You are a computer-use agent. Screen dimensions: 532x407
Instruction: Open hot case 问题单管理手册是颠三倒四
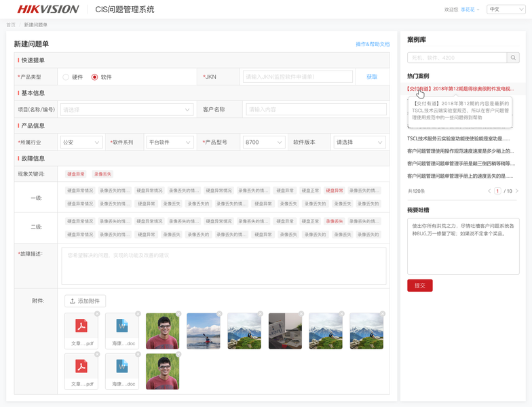coord(461,163)
